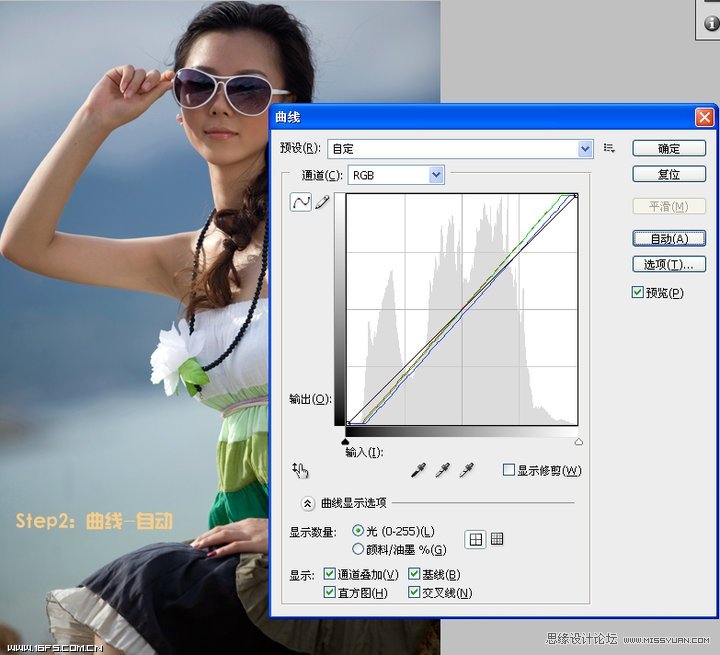Open the 通道(C) RGB channel dropdown

(x=396, y=175)
